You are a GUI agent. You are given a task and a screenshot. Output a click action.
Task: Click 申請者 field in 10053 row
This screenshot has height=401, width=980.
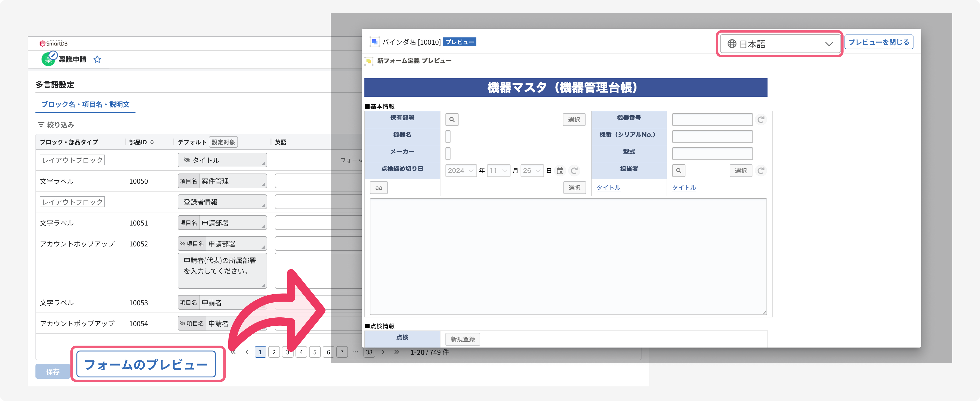[222, 302]
